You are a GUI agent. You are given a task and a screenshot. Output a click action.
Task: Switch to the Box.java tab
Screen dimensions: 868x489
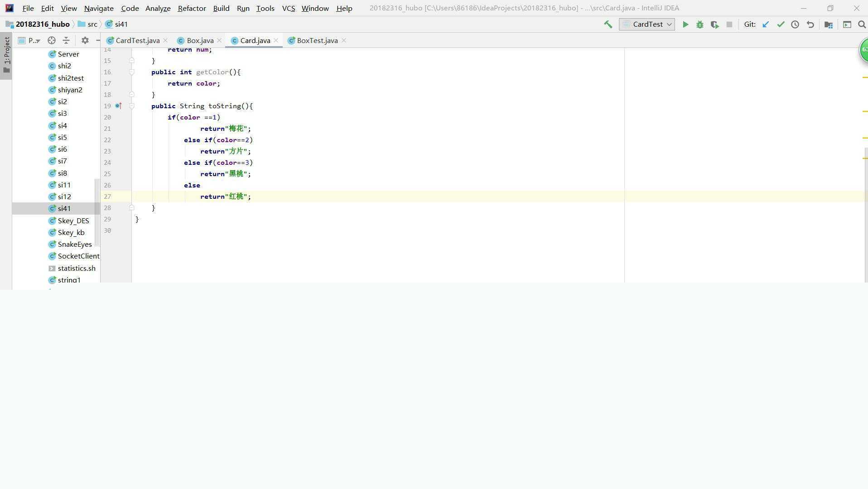pyautogui.click(x=200, y=40)
